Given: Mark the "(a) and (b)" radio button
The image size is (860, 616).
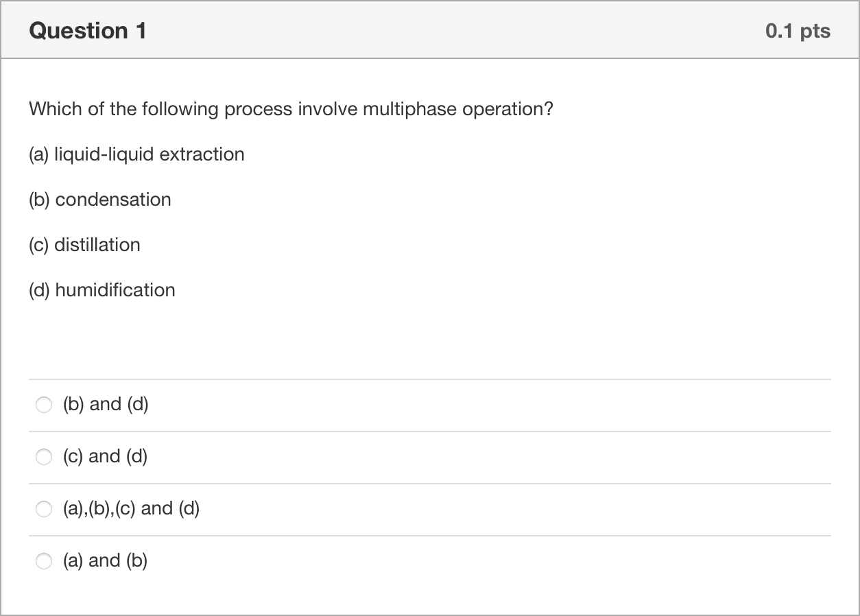Looking at the screenshot, I should 44,561.
